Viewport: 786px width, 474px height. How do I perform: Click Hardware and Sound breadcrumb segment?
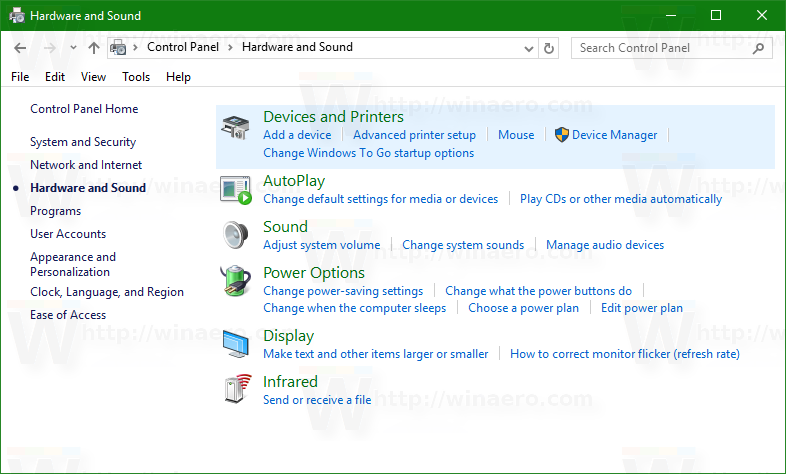tap(297, 47)
